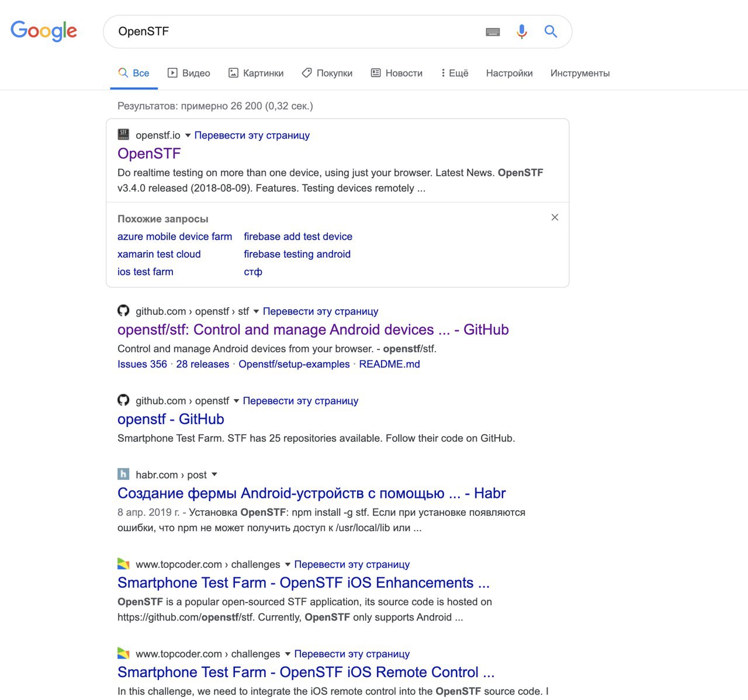Image resolution: width=748 pixels, height=700 pixels.
Task: Switch to the Видео tab
Action: pyautogui.click(x=189, y=73)
